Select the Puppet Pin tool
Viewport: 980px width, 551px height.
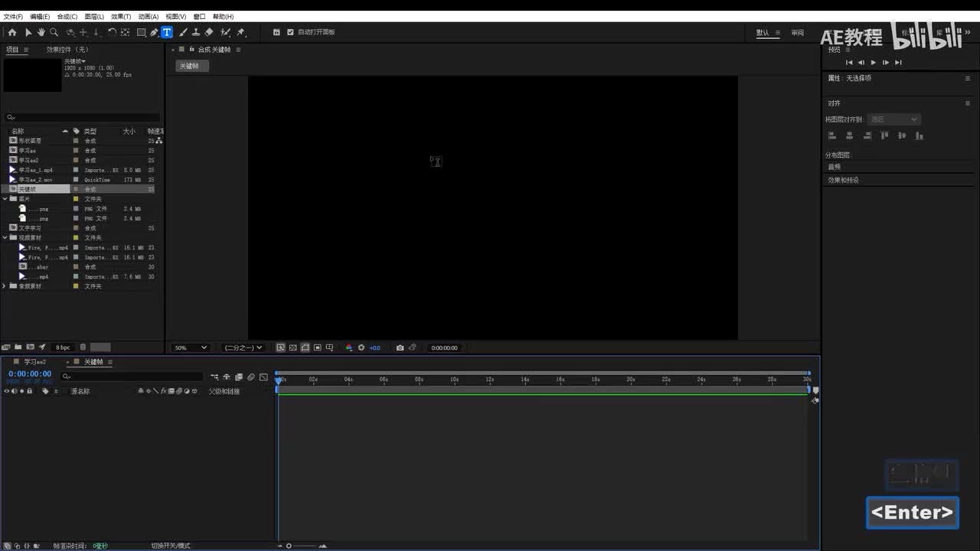click(240, 32)
